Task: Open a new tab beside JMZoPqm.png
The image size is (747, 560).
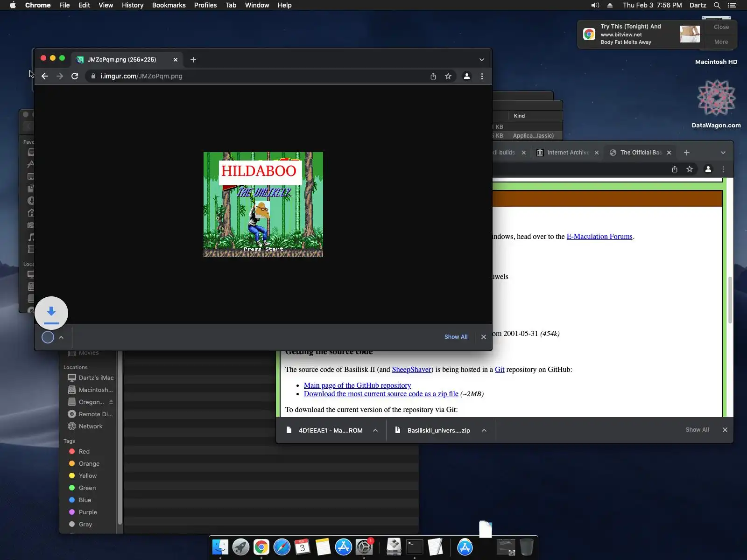Action: 193,60
